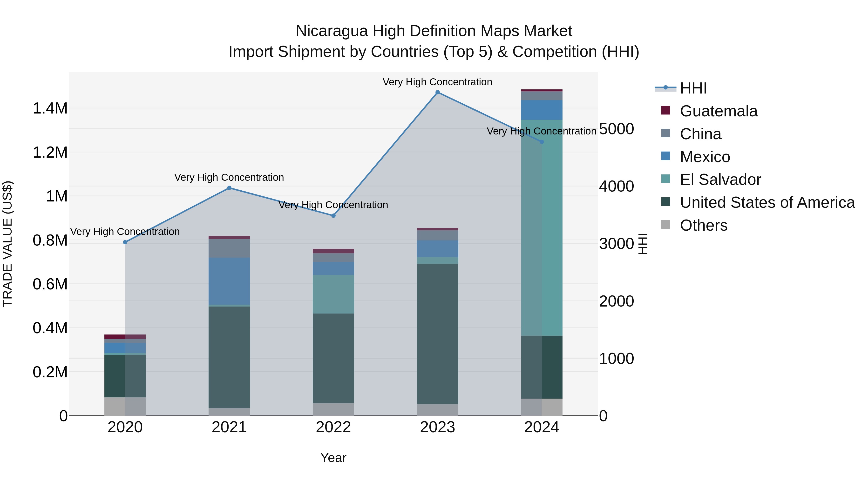Click Very High Concentration annotation above 2021
The width and height of the screenshot is (868, 488).
coord(229,177)
